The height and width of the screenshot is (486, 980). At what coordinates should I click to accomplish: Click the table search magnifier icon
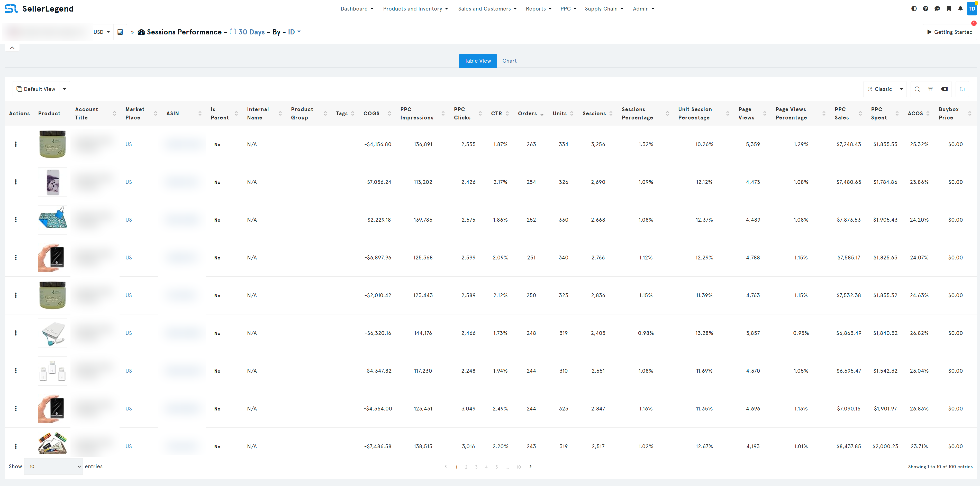(917, 89)
